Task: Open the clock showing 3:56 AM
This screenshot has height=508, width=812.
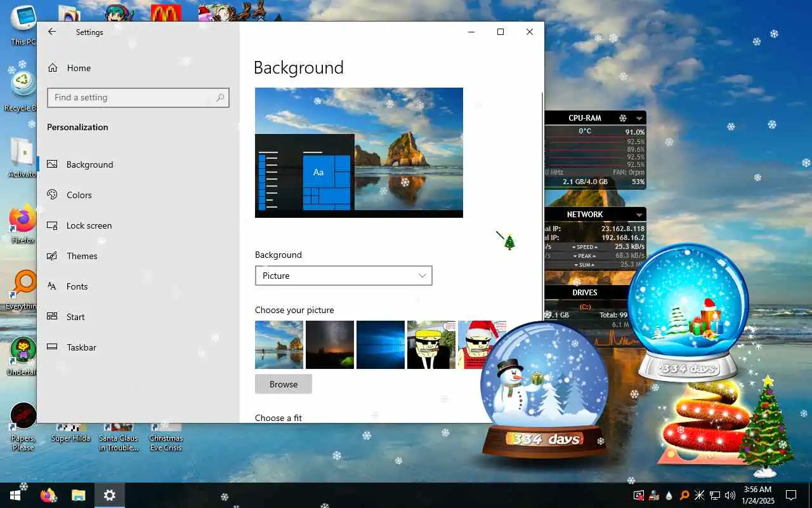Action: 758,495
